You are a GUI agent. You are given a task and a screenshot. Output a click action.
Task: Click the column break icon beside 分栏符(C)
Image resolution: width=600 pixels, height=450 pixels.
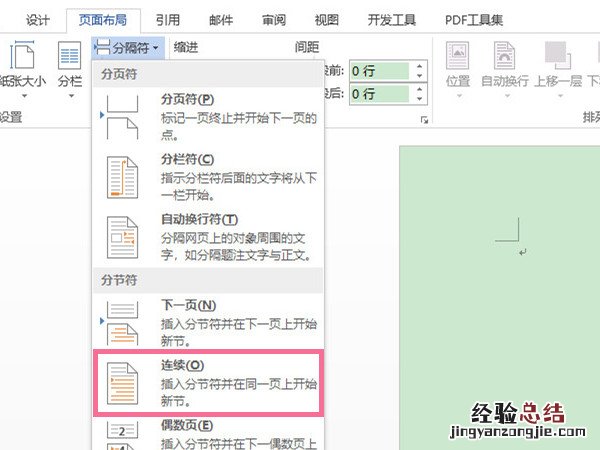click(122, 178)
